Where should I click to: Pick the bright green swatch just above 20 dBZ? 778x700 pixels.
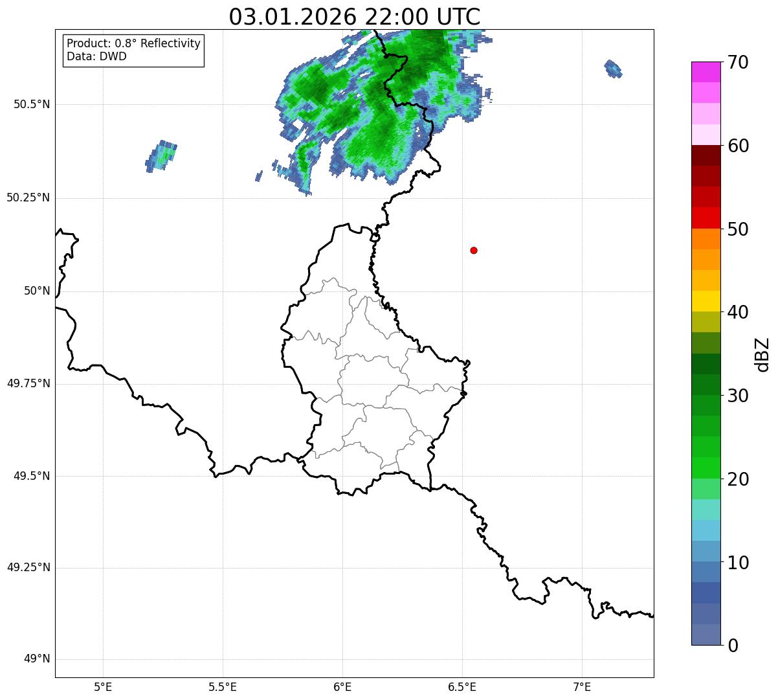coord(706,468)
